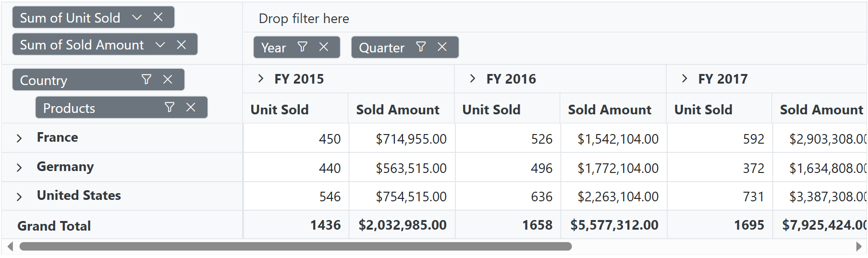
Task: Click Unit Sold header under FY 2017
Action: coord(703,110)
